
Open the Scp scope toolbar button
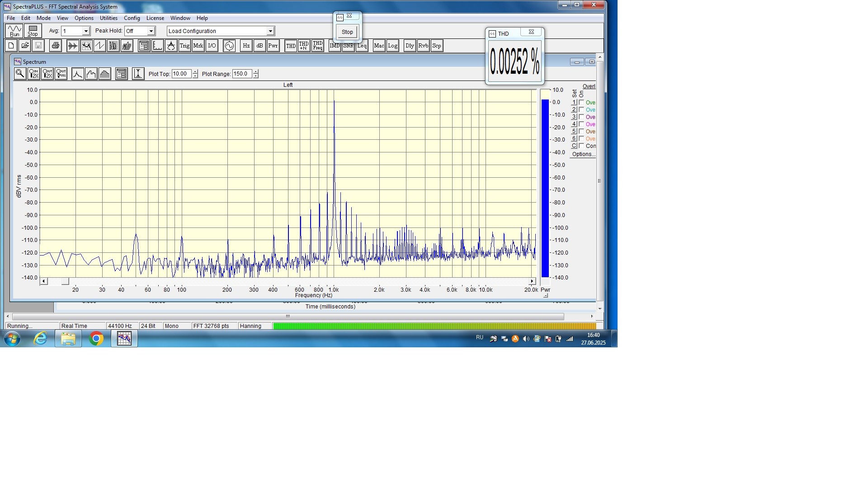[x=436, y=46]
